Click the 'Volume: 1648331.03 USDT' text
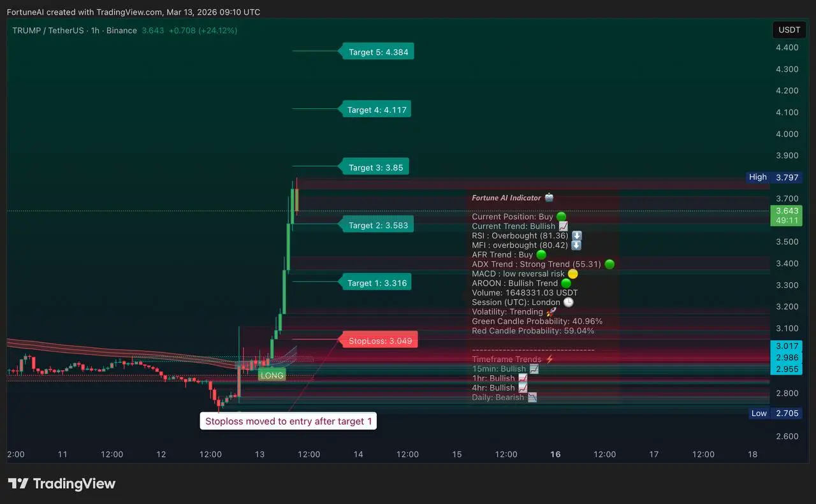This screenshot has height=504, width=816. 525,292
